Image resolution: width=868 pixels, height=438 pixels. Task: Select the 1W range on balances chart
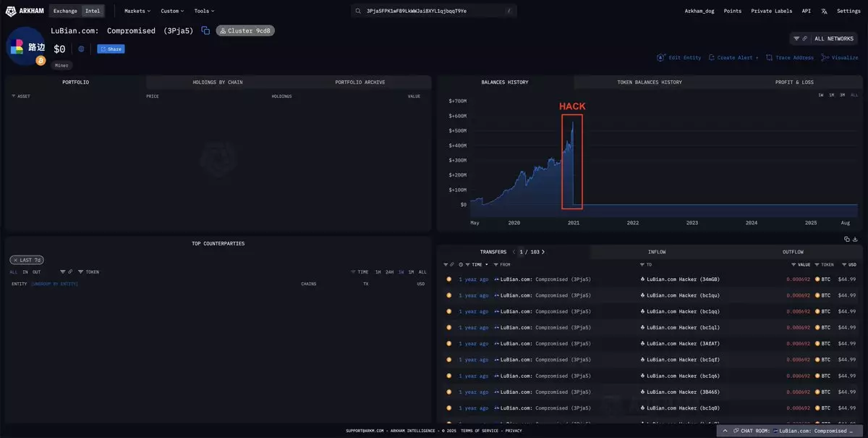point(821,95)
